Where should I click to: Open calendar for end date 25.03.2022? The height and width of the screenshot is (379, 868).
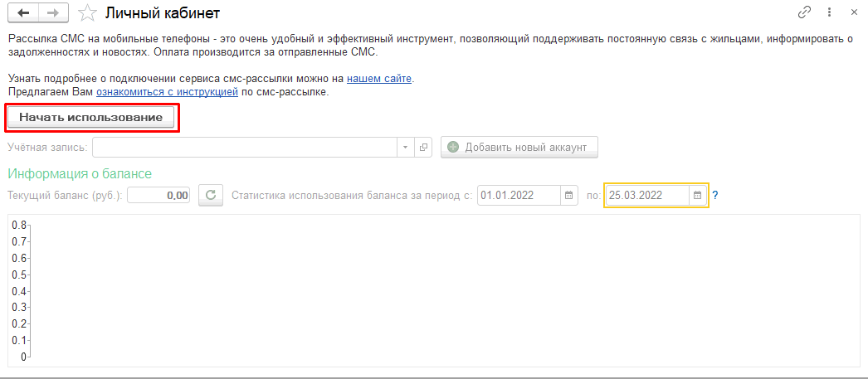pyautogui.click(x=698, y=196)
